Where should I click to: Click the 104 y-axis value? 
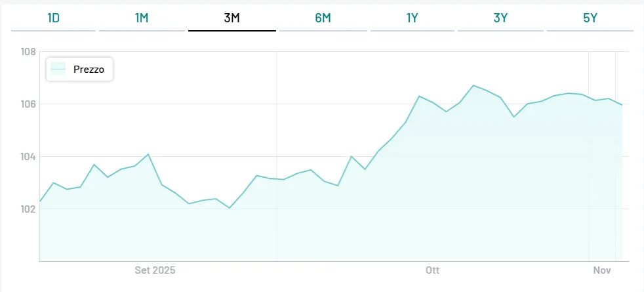pos(28,157)
